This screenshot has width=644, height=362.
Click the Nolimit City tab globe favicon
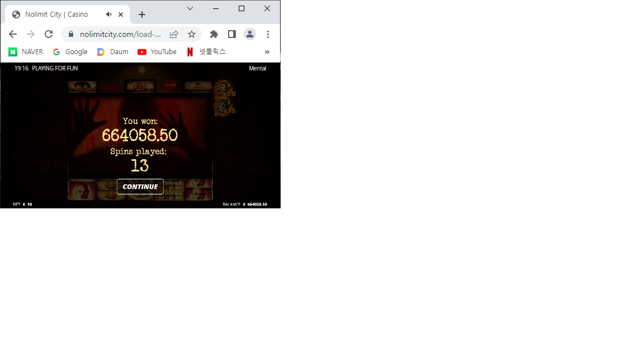click(x=16, y=15)
